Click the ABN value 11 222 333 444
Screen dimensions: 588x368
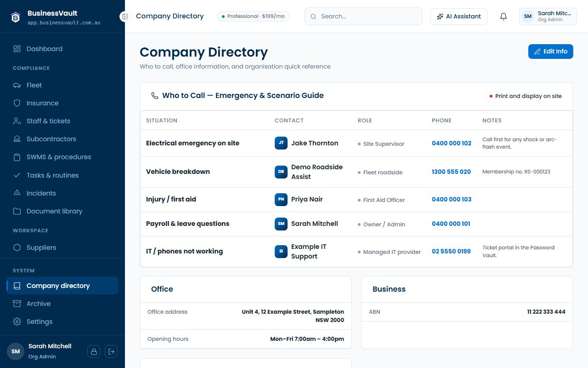546,312
